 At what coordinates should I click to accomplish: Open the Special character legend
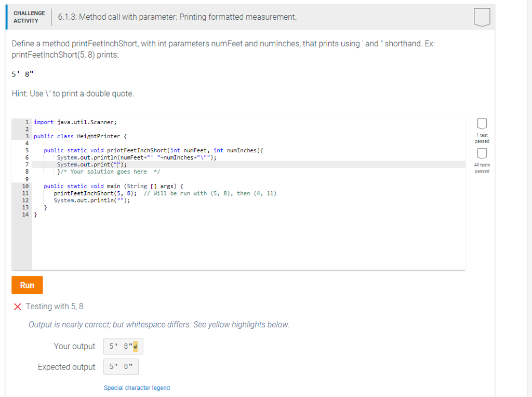coord(137,388)
